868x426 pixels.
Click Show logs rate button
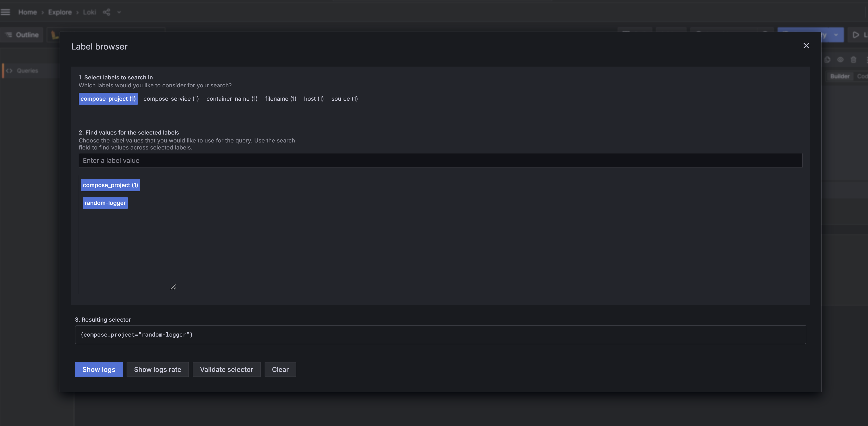coord(158,369)
